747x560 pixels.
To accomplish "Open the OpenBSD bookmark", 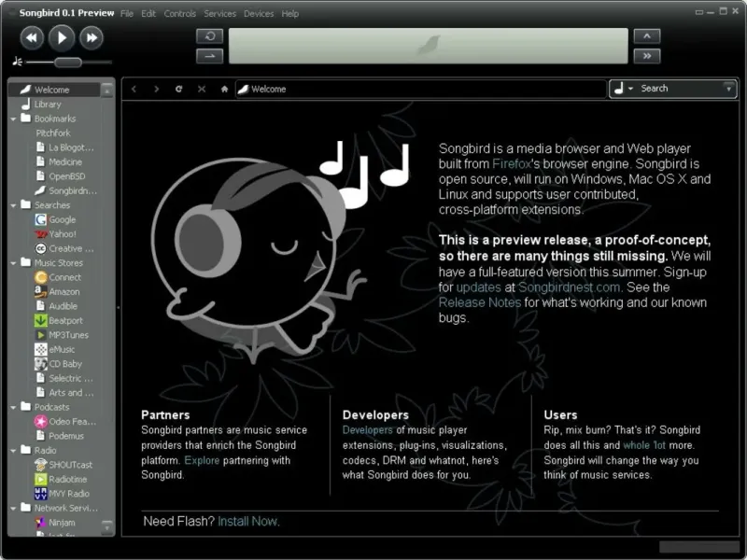I will [61, 176].
